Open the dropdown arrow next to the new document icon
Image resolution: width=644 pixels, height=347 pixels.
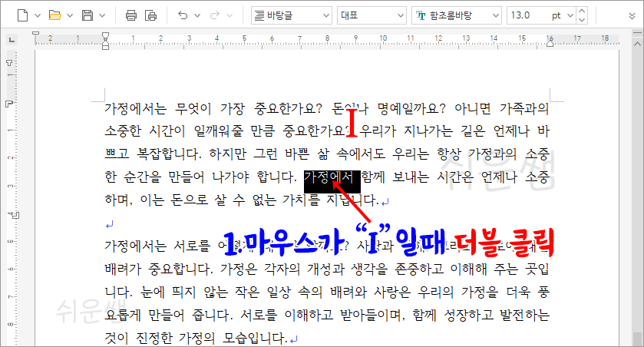pyautogui.click(x=38, y=15)
